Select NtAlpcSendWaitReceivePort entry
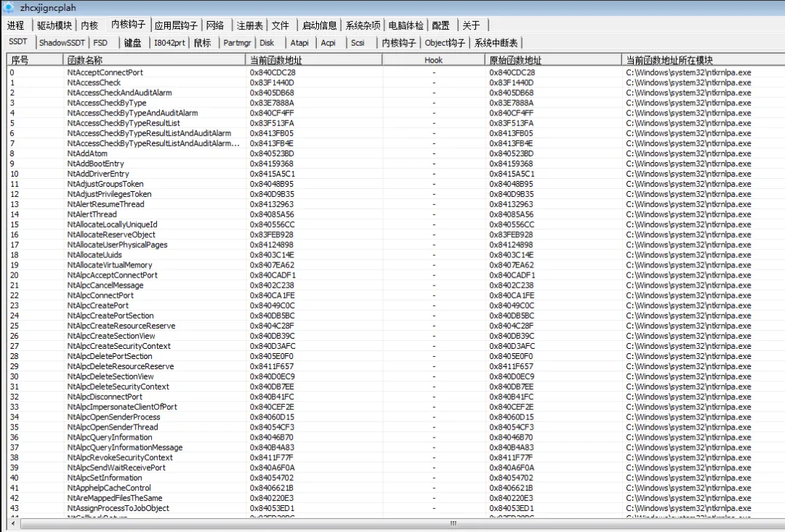The image size is (785, 532). (x=396, y=467)
